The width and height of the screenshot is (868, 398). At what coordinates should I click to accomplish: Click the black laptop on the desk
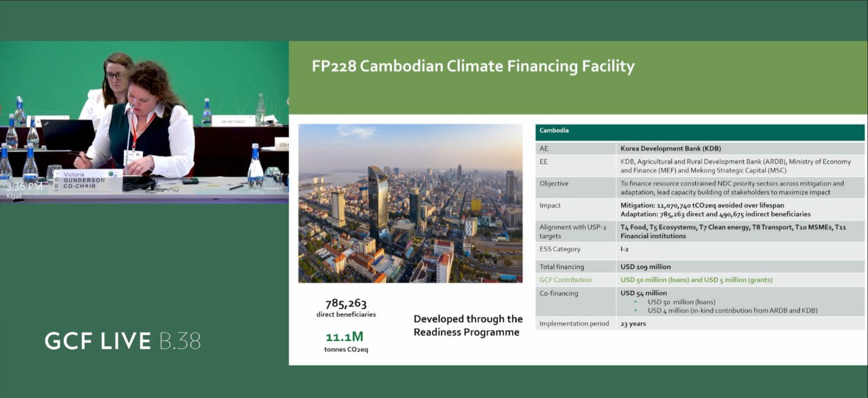(x=66, y=135)
